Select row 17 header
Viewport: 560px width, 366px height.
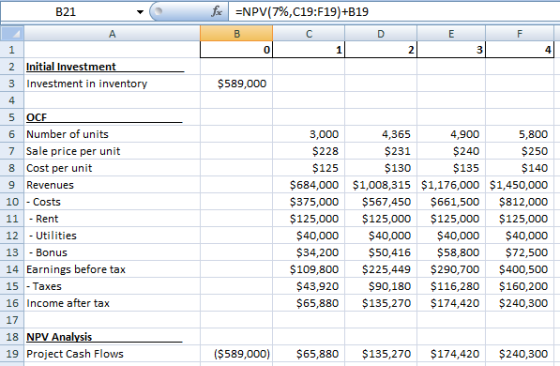pyautogui.click(x=12, y=320)
